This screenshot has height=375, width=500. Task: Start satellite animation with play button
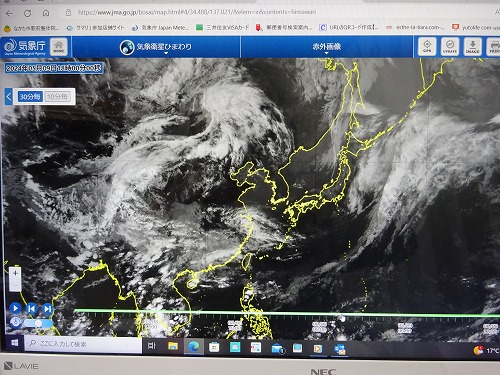[15, 308]
